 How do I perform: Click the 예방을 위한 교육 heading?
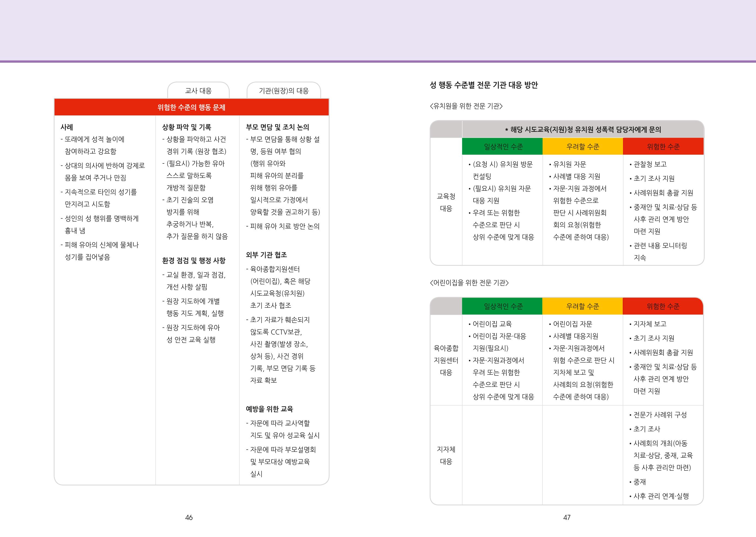[x=269, y=409]
